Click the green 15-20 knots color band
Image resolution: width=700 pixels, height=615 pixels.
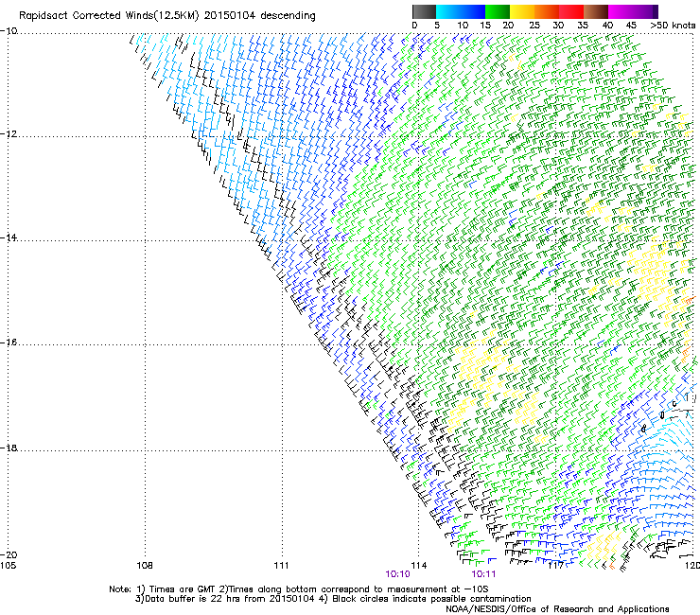pos(498,11)
